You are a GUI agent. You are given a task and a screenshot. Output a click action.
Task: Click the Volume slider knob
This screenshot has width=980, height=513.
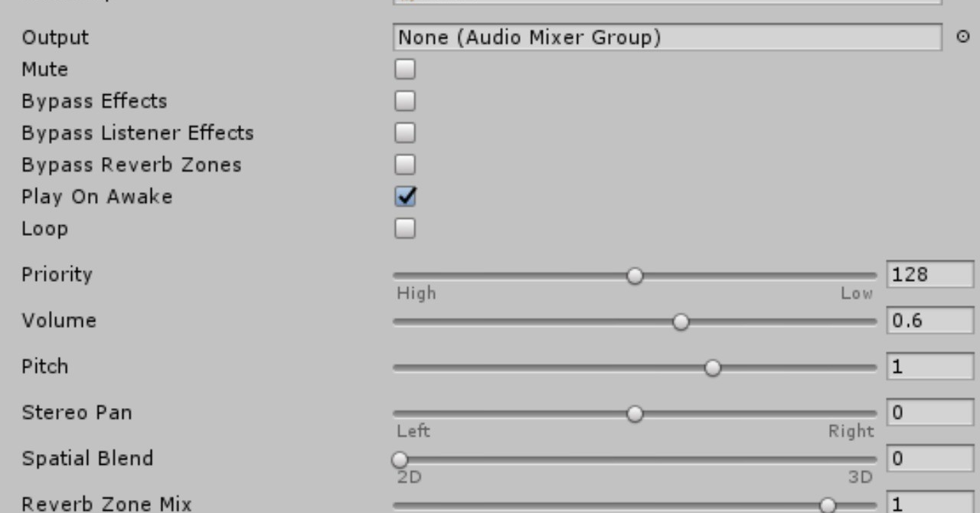tap(681, 322)
